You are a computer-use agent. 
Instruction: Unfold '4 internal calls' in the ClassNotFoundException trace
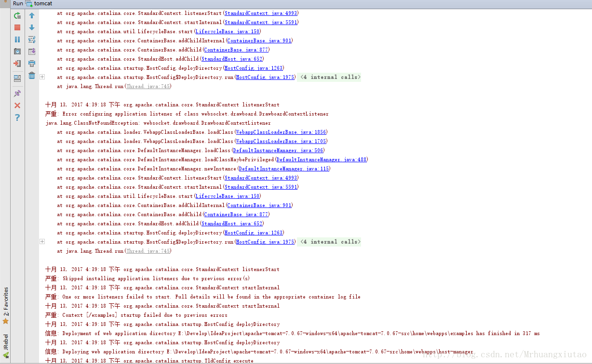click(x=329, y=242)
